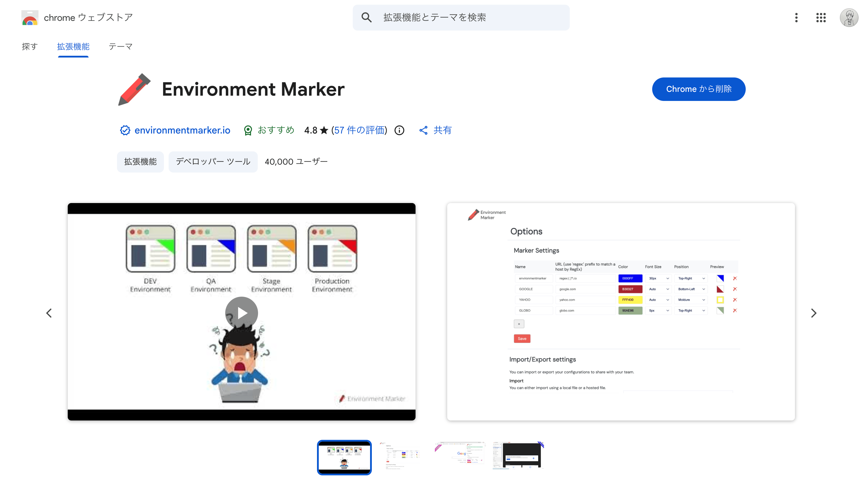Screen dimensions: 868x500
Task: Delete the GOOGLE row with red X
Action: [x=735, y=289]
